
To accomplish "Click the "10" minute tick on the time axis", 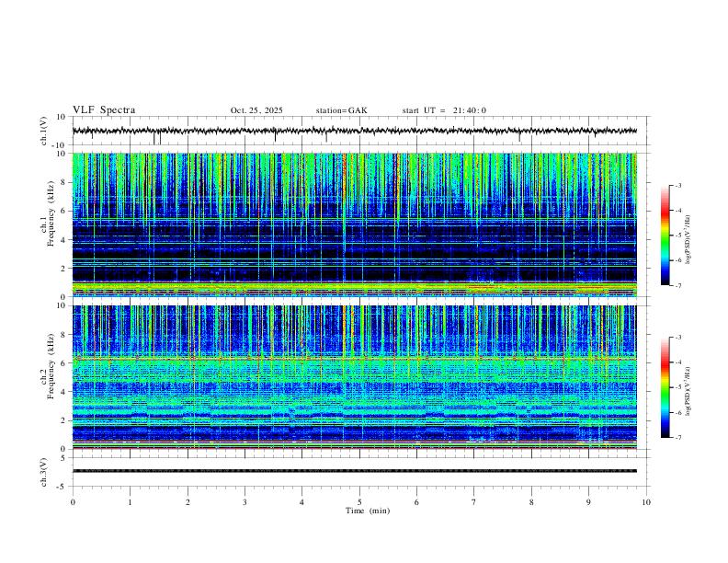I will [646, 502].
